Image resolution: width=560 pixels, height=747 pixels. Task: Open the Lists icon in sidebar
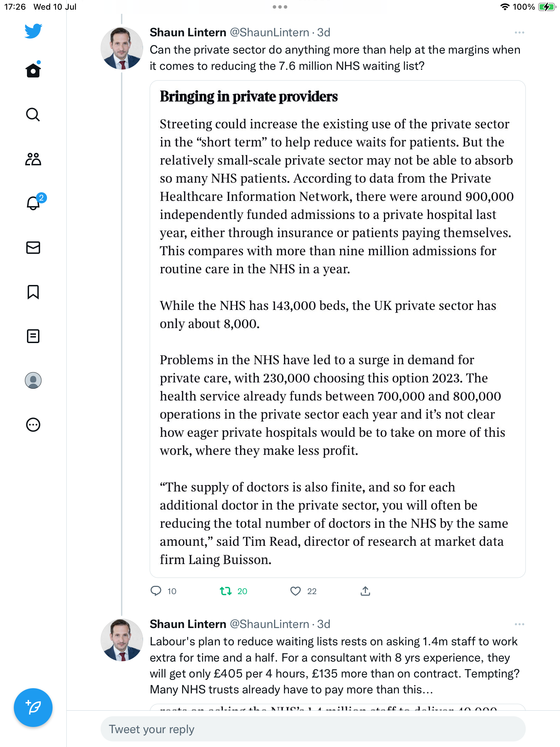(x=33, y=336)
